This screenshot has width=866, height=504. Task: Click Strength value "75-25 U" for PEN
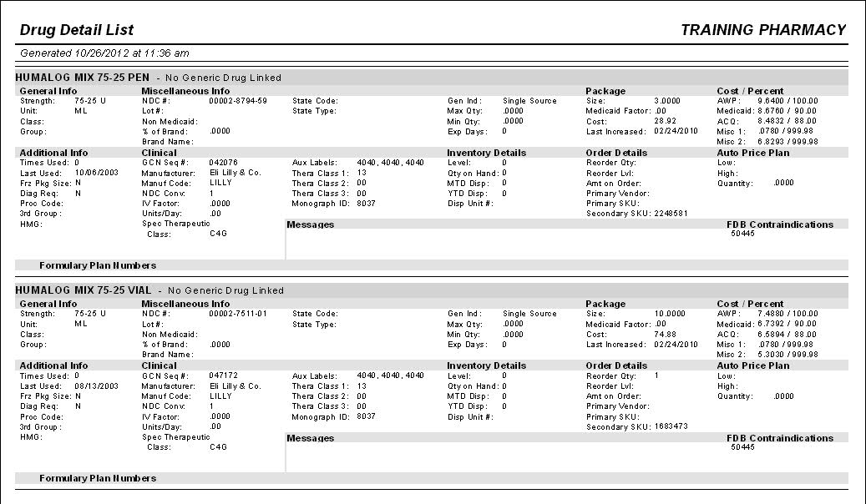coord(90,101)
